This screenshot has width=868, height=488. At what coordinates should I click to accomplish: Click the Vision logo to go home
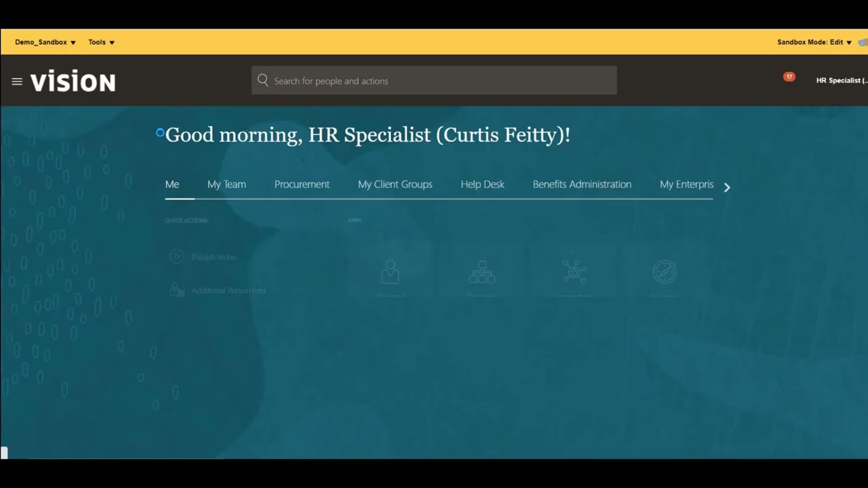73,81
